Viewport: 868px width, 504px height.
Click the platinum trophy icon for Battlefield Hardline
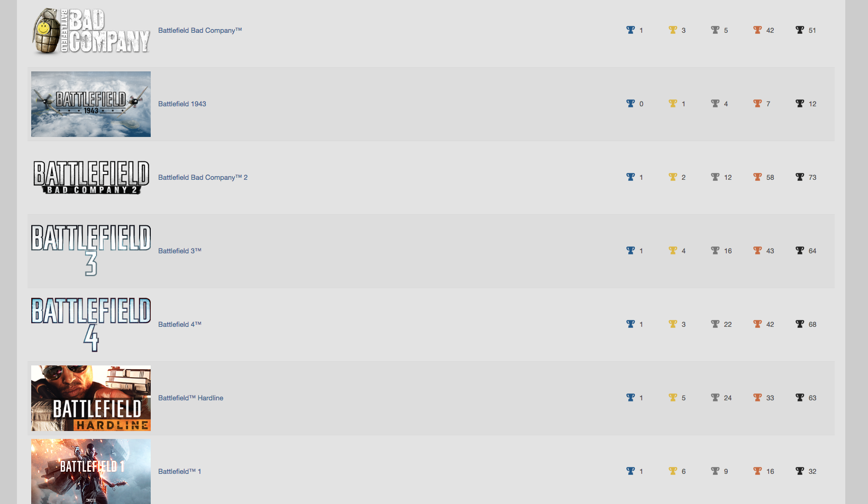point(631,398)
